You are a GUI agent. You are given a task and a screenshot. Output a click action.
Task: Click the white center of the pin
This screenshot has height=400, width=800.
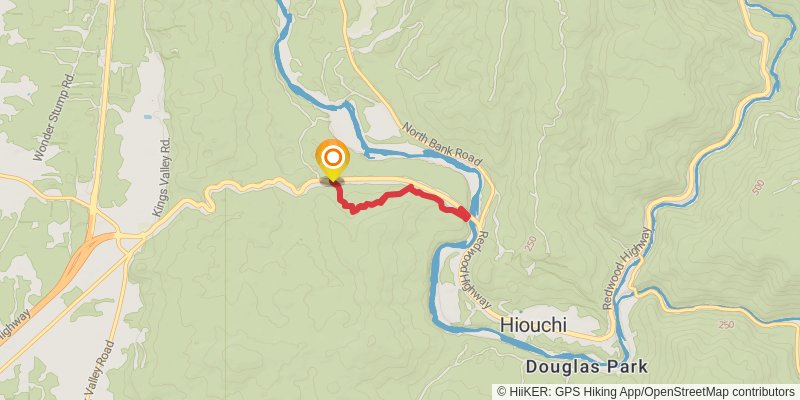click(x=332, y=157)
